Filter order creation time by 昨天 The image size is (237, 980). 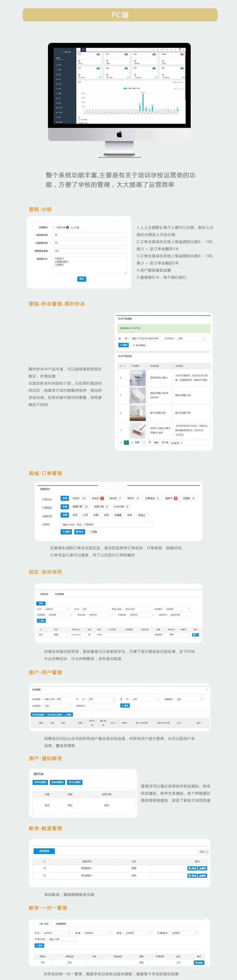coord(75,515)
